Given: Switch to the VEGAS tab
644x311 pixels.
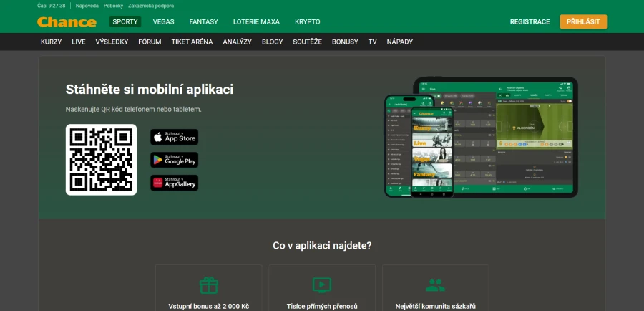Looking at the screenshot, I should tap(163, 21).
